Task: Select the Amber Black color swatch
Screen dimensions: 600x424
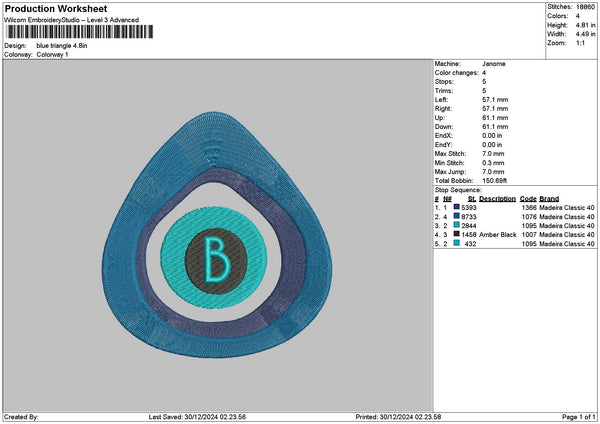Action: point(456,234)
